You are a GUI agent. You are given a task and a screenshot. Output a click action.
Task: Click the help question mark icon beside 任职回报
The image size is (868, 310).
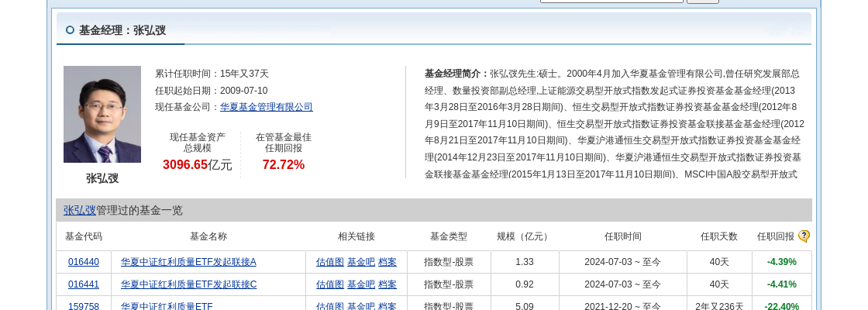pos(804,236)
